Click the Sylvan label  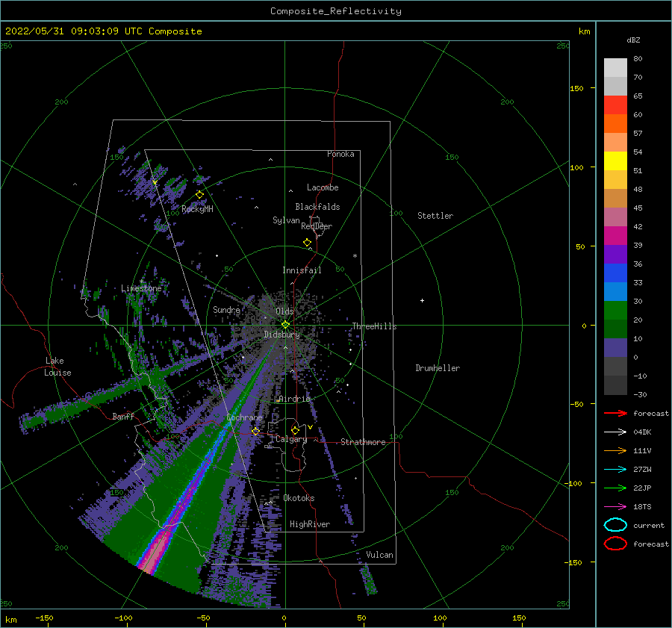pos(286,220)
